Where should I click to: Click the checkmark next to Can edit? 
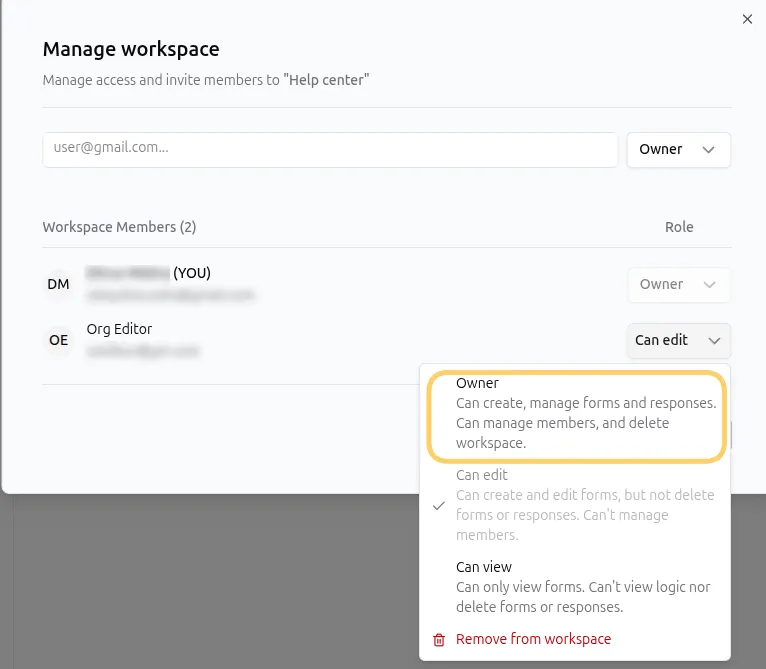[439, 506]
